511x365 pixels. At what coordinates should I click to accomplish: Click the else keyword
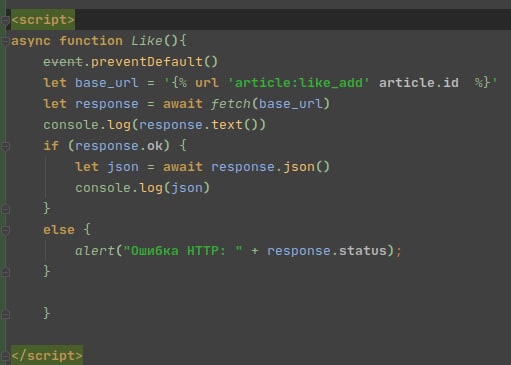point(59,230)
